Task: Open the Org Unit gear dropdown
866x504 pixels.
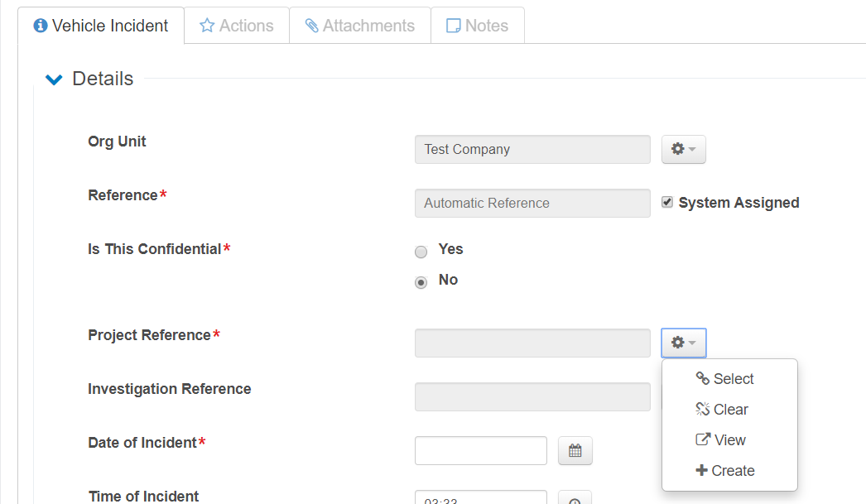Action: 683,149
